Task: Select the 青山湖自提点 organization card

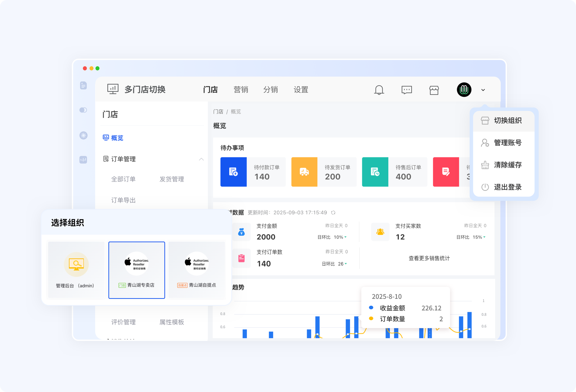Action: pos(197,270)
